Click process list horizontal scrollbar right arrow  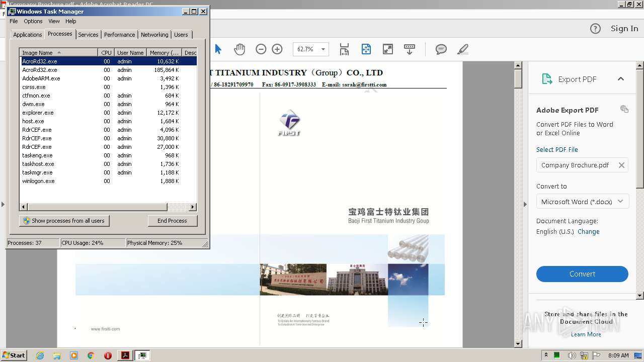coord(192,207)
